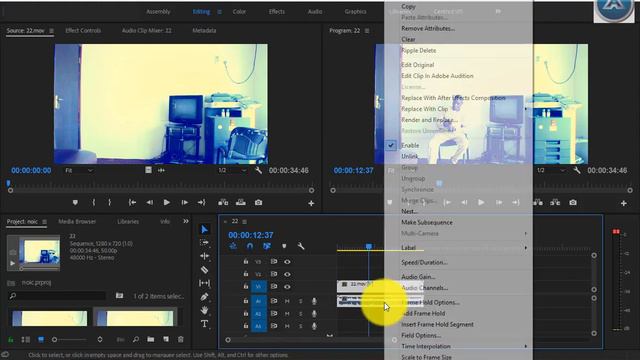The height and width of the screenshot is (360, 640).
Task: Open timeline wrench display settings
Action: pos(301,246)
